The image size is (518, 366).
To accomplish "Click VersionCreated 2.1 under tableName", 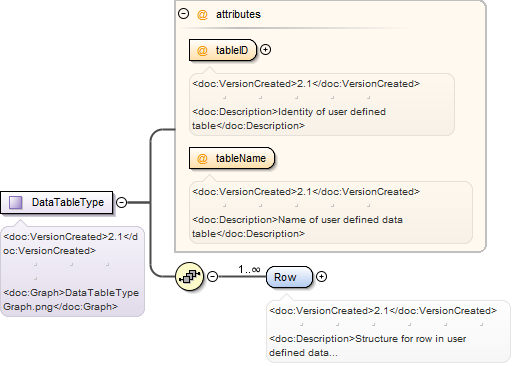I will click(x=306, y=192).
